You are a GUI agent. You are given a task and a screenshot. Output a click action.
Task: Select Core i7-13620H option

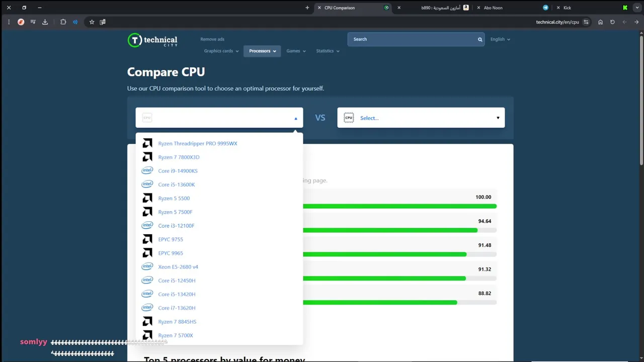pyautogui.click(x=219, y=308)
